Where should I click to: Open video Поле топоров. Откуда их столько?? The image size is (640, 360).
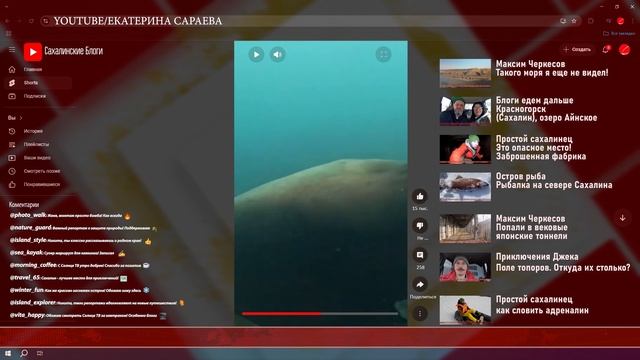(563, 268)
